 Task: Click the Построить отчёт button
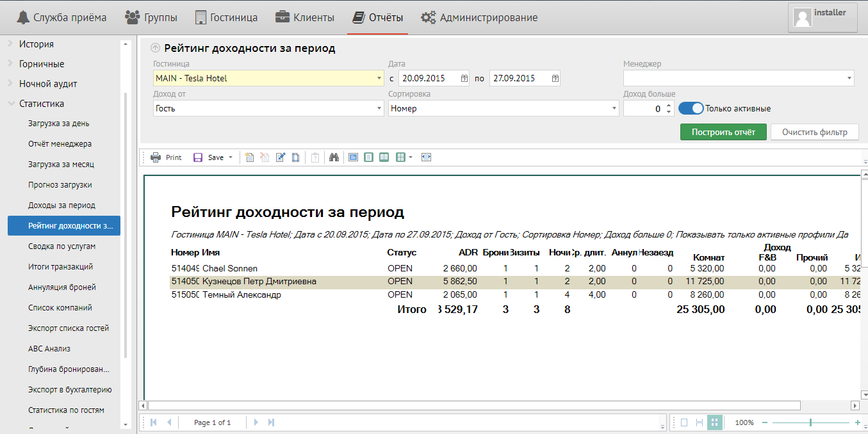723,132
